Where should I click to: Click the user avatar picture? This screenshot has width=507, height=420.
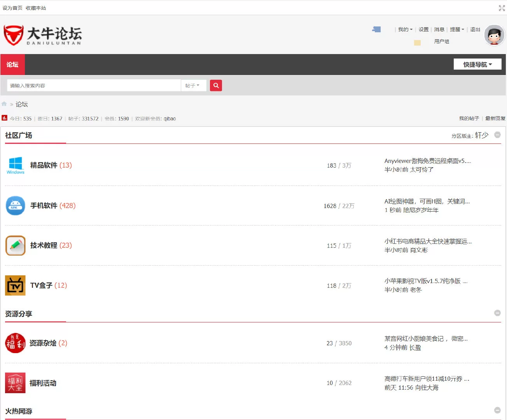pyautogui.click(x=494, y=35)
